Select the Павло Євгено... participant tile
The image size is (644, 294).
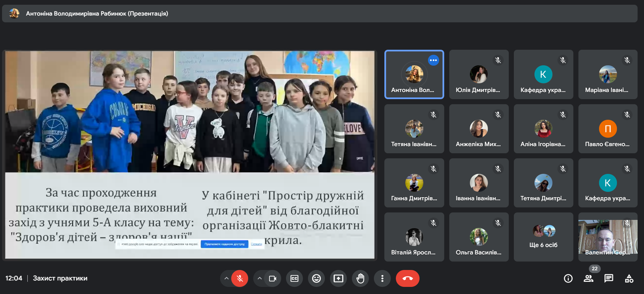pos(608,129)
